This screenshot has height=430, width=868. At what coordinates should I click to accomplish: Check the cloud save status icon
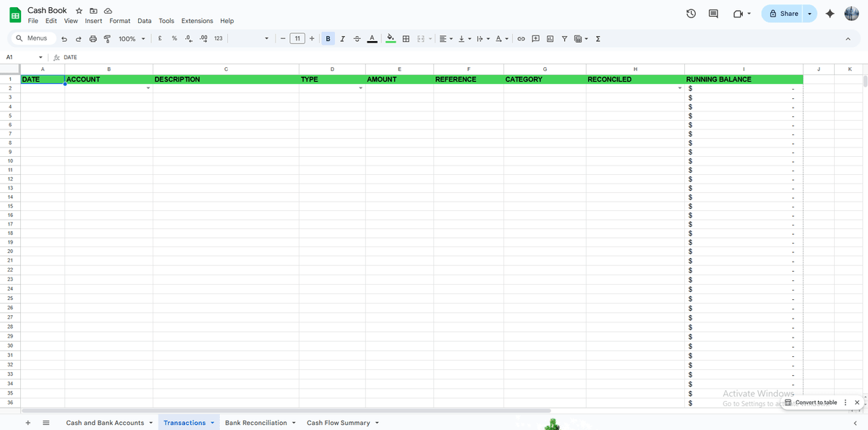pos(108,11)
